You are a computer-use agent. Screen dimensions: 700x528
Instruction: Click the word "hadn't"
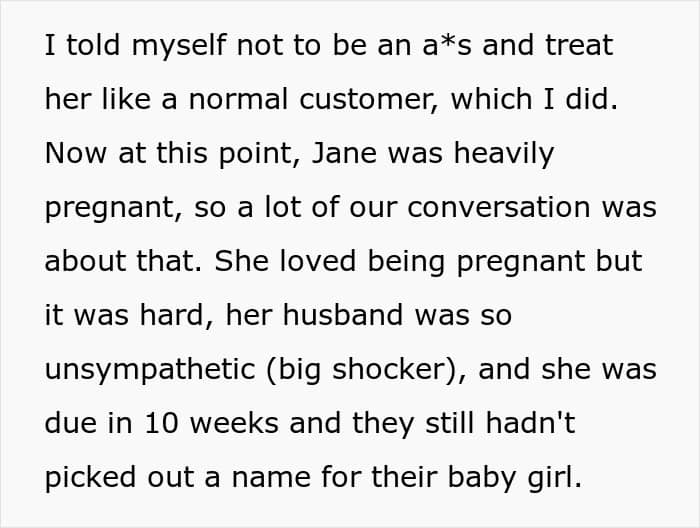(x=530, y=423)
